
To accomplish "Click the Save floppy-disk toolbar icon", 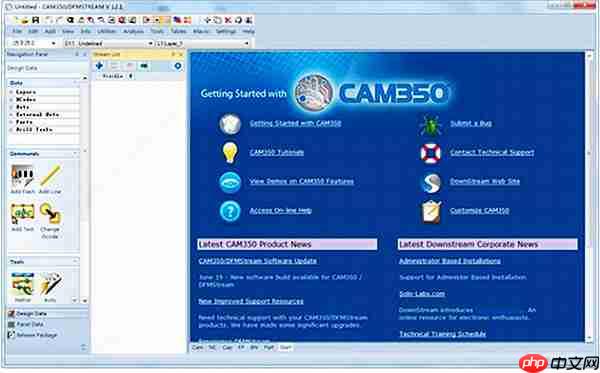I will point(36,20).
